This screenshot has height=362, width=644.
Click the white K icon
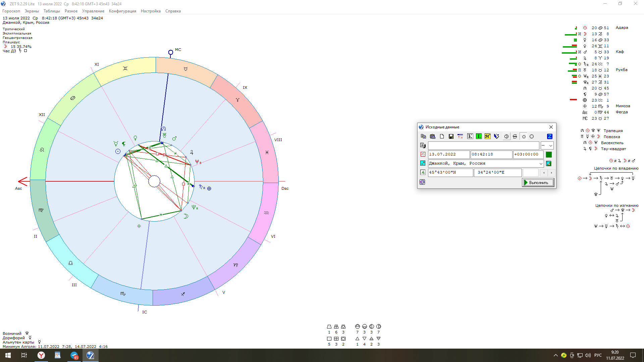coord(470,136)
